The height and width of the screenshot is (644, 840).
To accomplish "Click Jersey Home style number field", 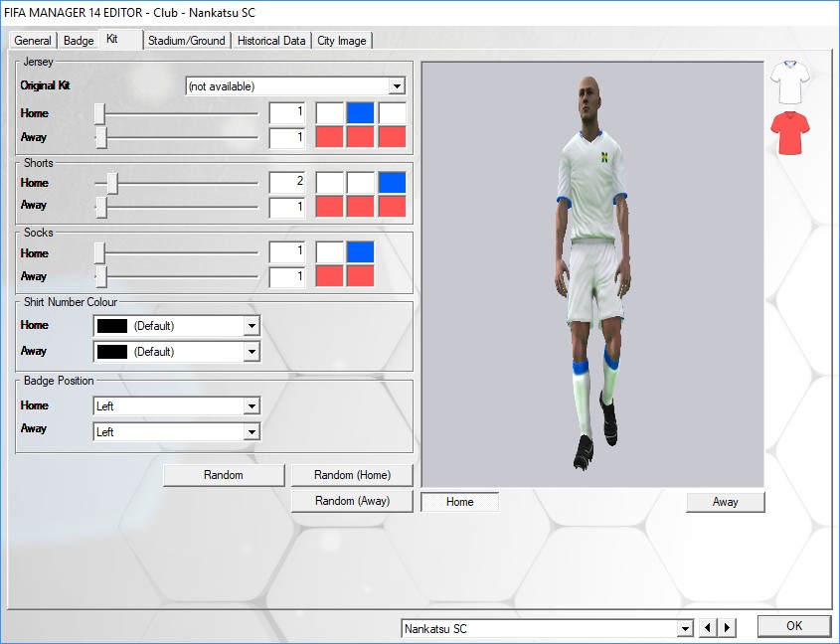I will coord(287,113).
